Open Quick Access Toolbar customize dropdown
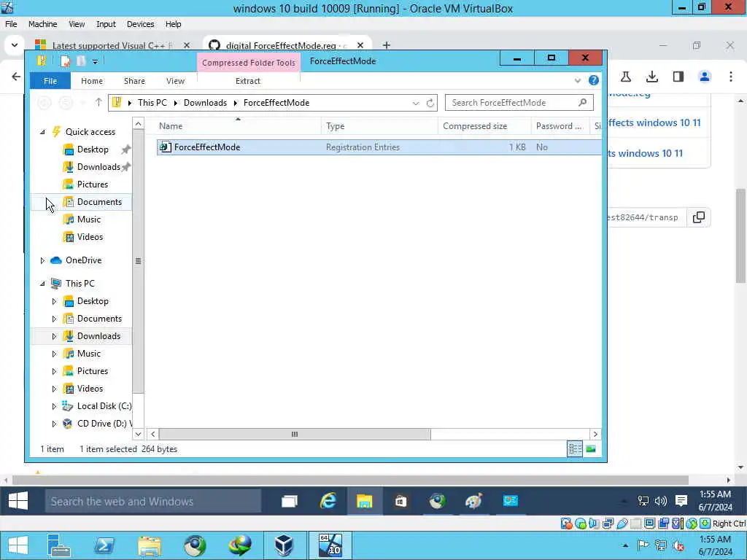 pos(96,61)
